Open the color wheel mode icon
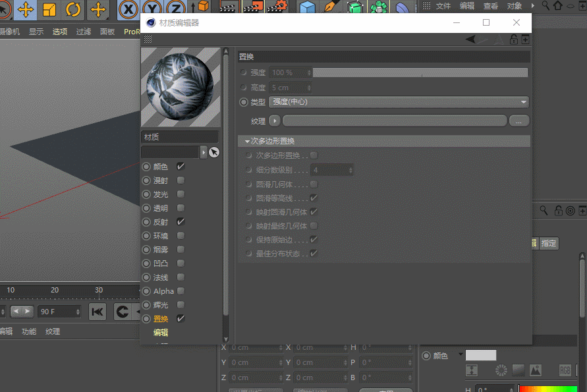Image resolution: width=587 pixels, height=392 pixels. click(x=502, y=370)
